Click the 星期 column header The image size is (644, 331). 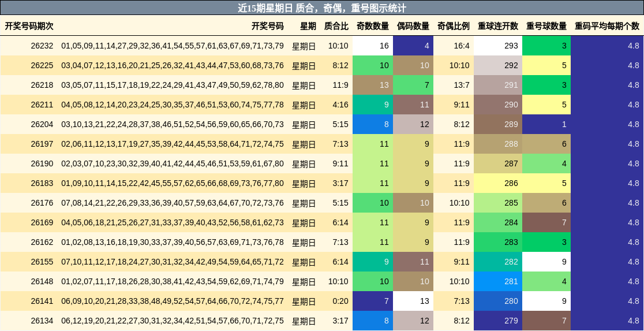[308, 27]
